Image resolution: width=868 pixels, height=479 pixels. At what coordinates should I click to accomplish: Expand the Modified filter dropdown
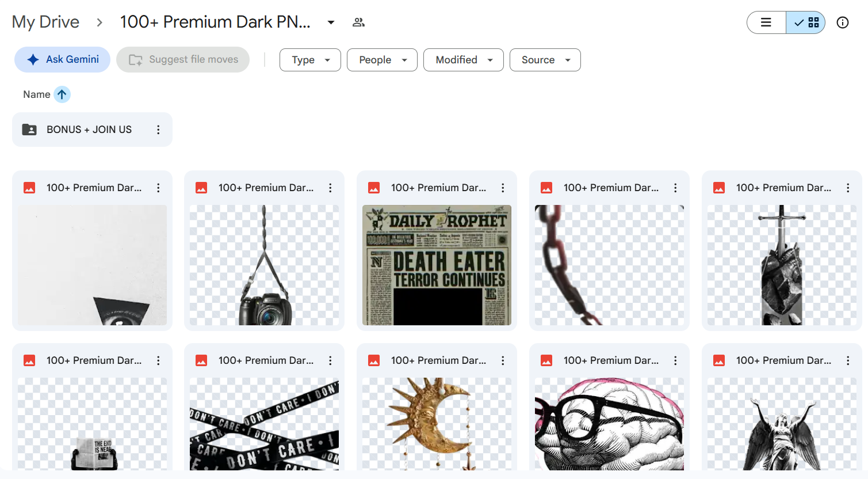(464, 60)
